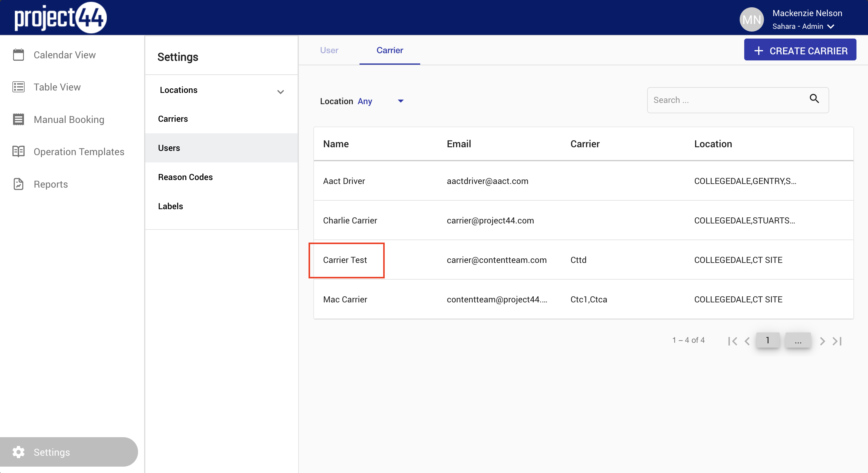Click the Location column header
The width and height of the screenshot is (868, 473).
coord(713,144)
